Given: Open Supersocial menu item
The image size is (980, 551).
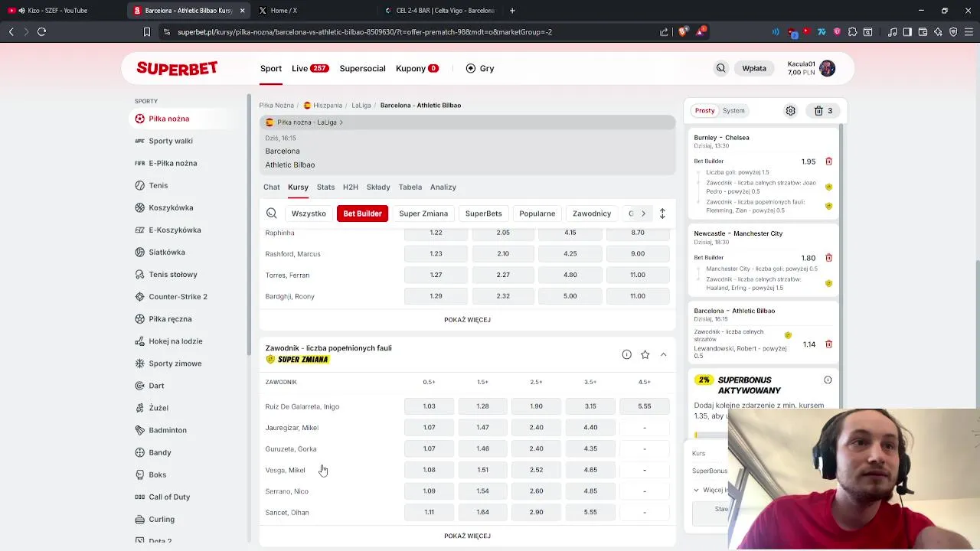Looking at the screenshot, I should [x=362, y=68].
